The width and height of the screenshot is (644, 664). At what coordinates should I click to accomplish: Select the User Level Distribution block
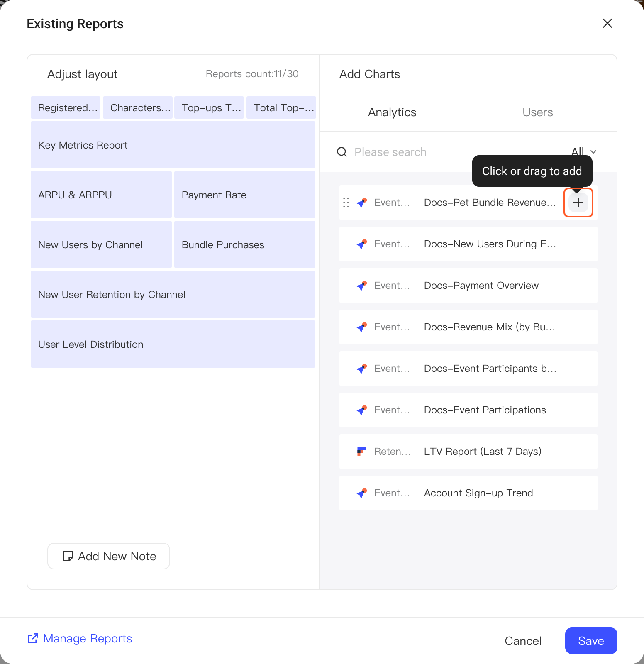click(x=173, y=344)
